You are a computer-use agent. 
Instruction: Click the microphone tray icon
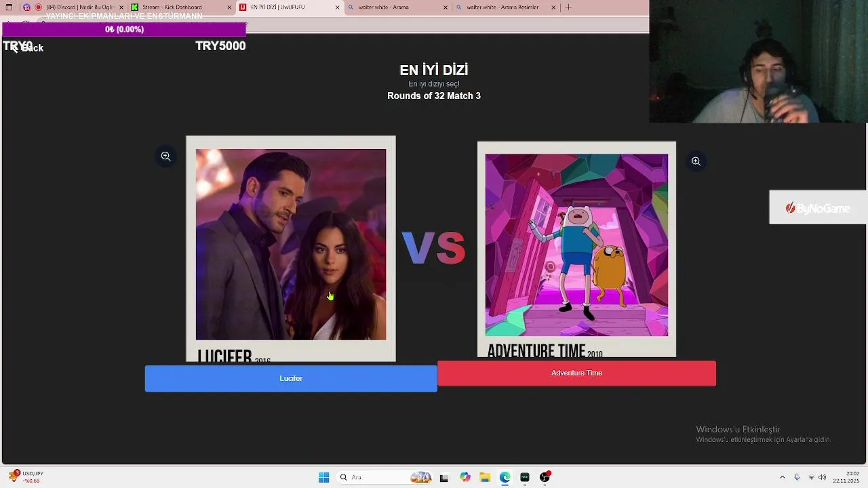tap(797, 477)
